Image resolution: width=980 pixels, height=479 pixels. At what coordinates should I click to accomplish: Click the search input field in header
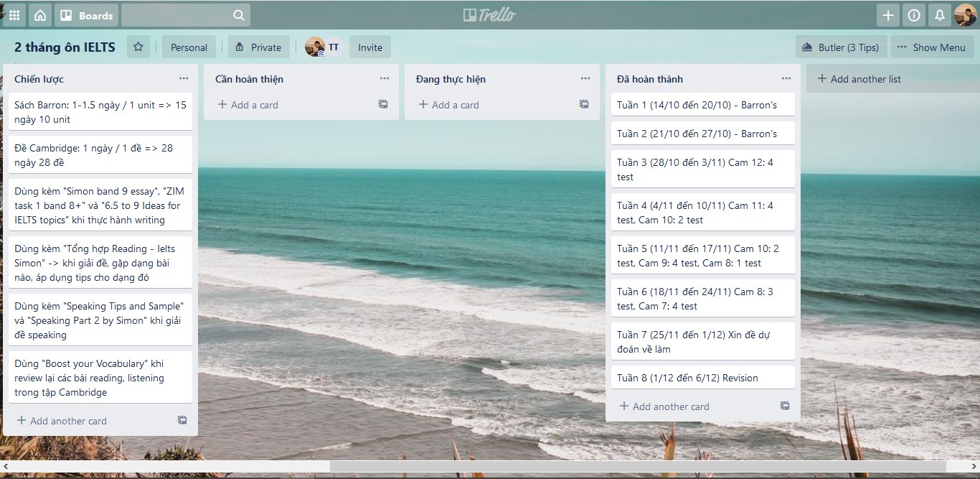coord(178,15)
